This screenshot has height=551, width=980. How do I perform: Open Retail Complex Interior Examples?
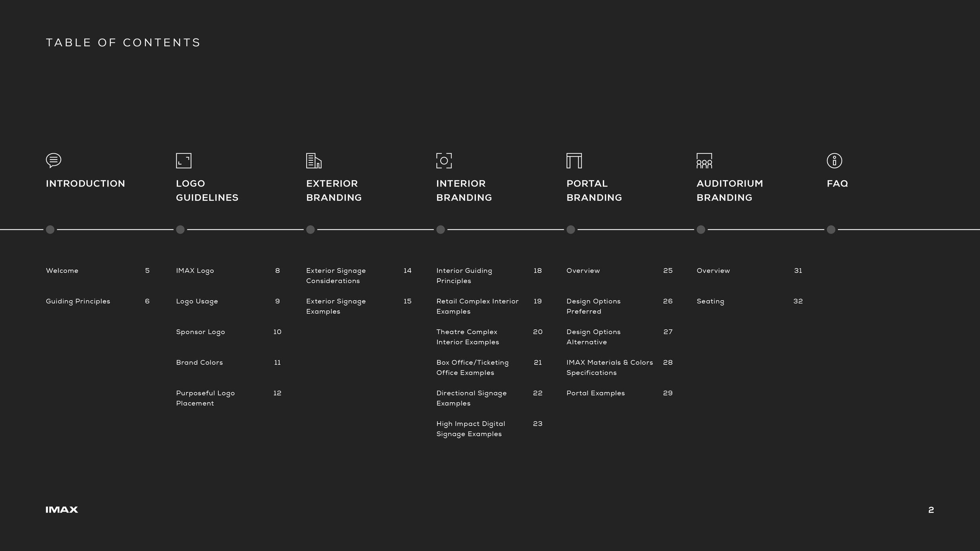(477, 306)
